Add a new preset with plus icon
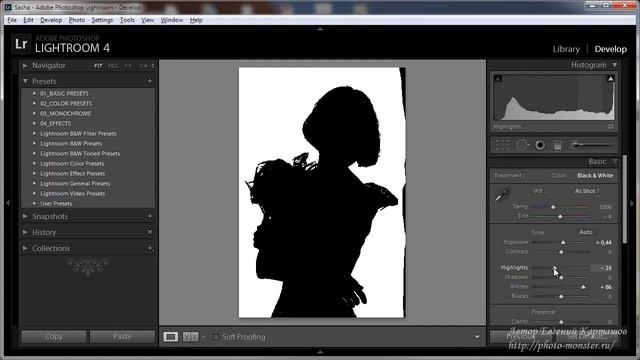Image resolution: width=640 pixels, height=360 pixels. pos(150,81)
